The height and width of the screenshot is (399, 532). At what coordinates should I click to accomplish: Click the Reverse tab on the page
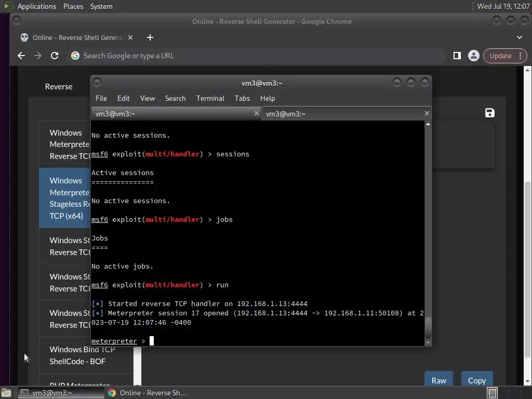click(x=59, y=87)
